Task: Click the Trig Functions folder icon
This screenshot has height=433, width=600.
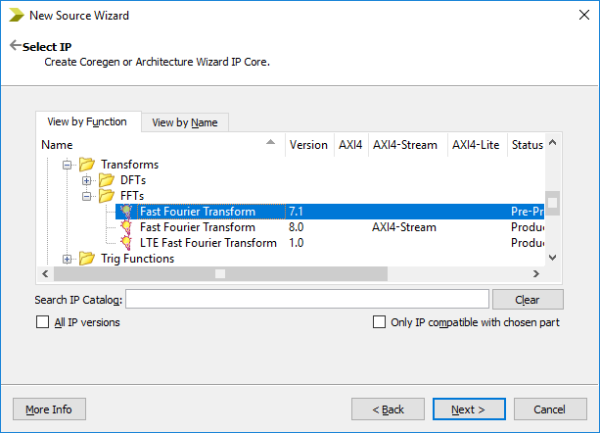Action: pos(87,259)
